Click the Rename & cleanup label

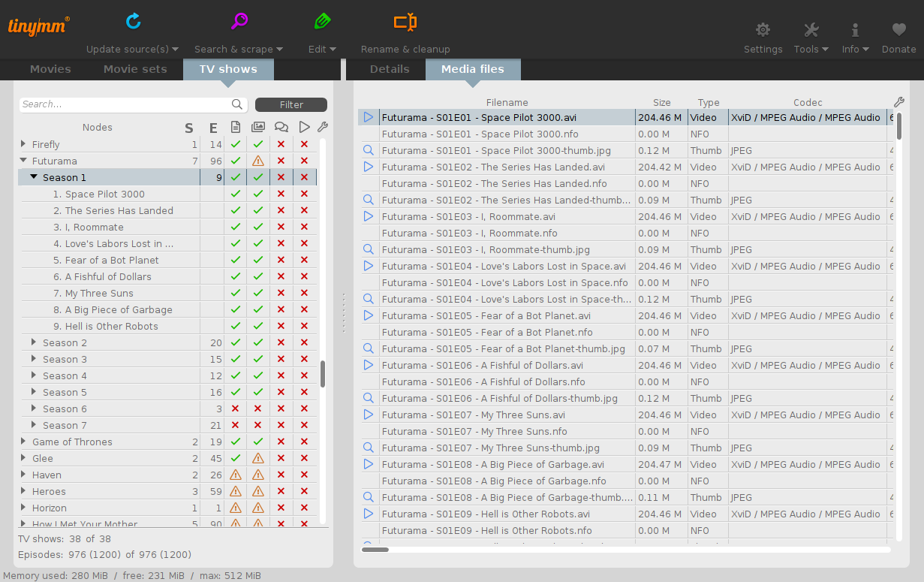[405, 50]
